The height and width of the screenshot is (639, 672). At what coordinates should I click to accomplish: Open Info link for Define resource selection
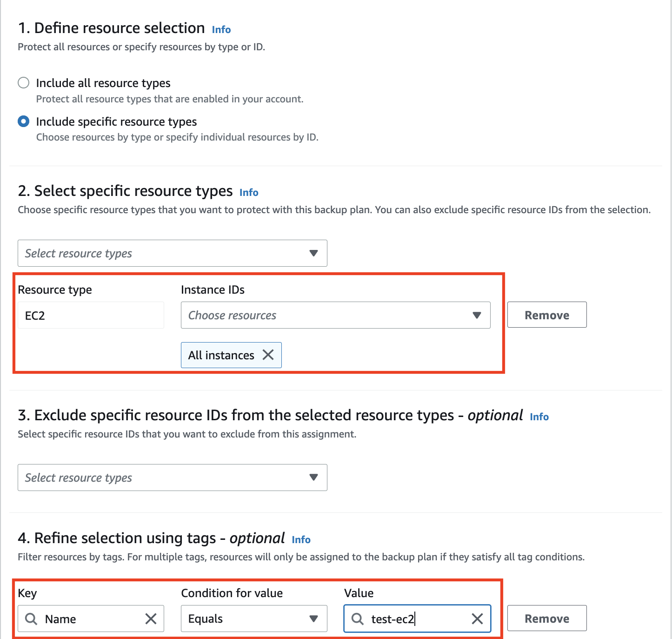point(221,30)
